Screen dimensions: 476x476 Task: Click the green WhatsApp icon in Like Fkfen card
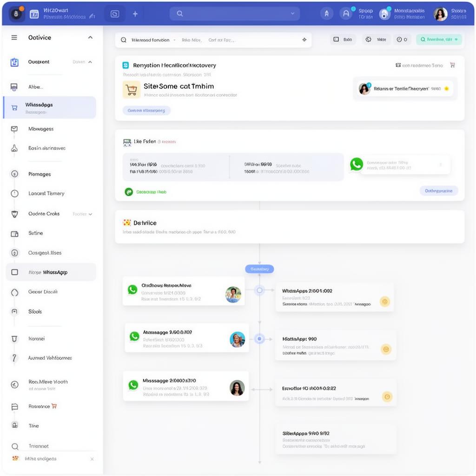(x=357, y=164)
